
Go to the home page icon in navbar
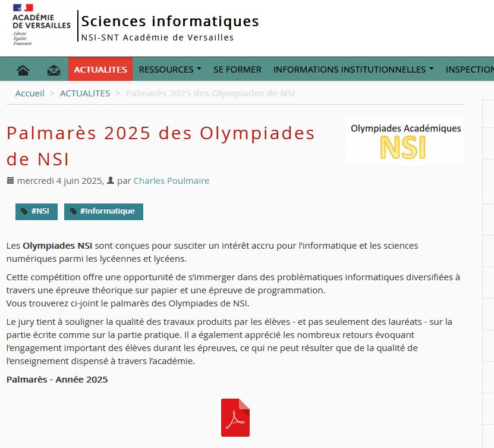23,70
